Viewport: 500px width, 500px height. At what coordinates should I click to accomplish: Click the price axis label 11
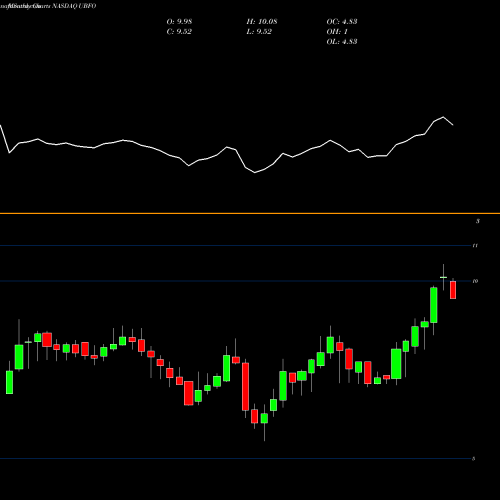(475, 246)
